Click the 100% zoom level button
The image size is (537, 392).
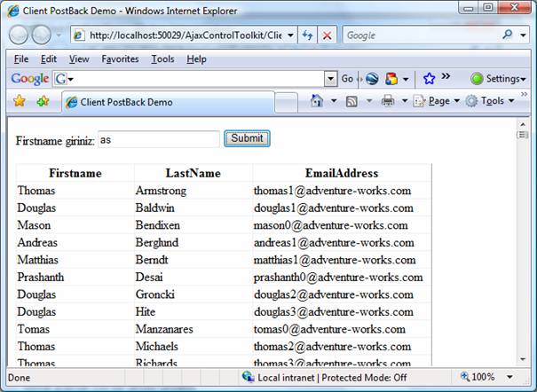pyautogui.click(x=478, y=377)
